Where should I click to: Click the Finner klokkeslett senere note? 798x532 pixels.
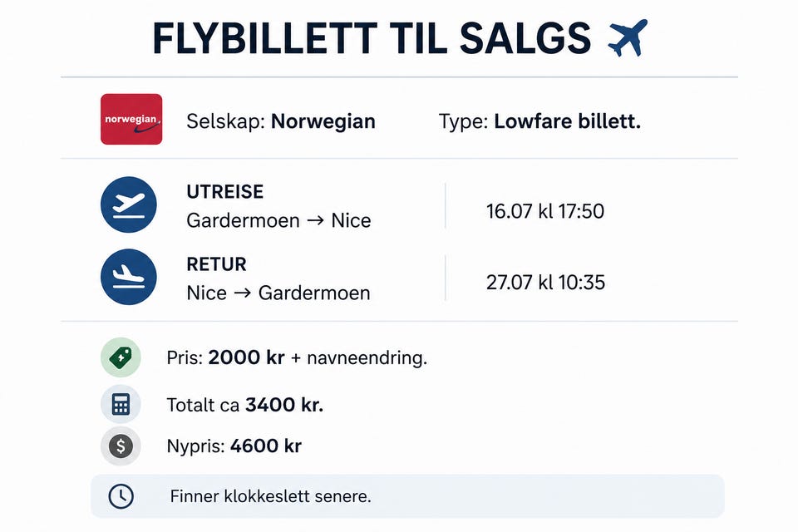[x=270, y=496]
